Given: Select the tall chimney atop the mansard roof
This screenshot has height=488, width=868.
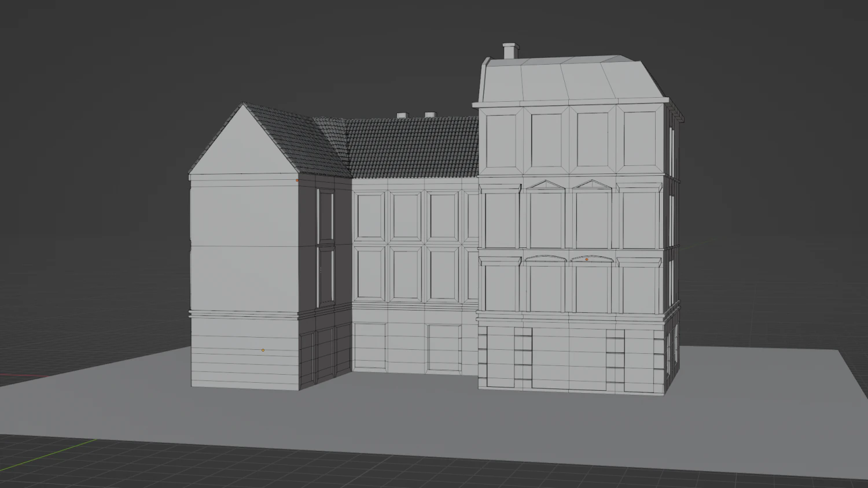Looking at the screenshot, I should 509,51.
